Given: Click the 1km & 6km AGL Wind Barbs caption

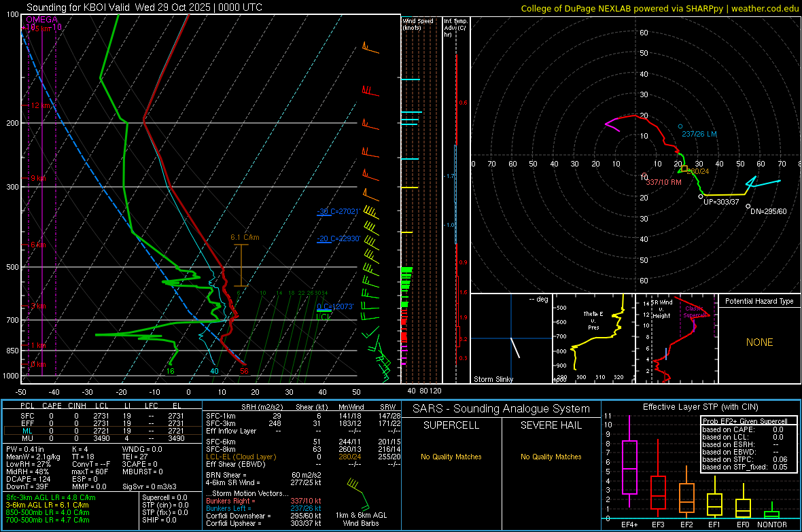Looking at the screenshot, I should click(x=361, y=519).
